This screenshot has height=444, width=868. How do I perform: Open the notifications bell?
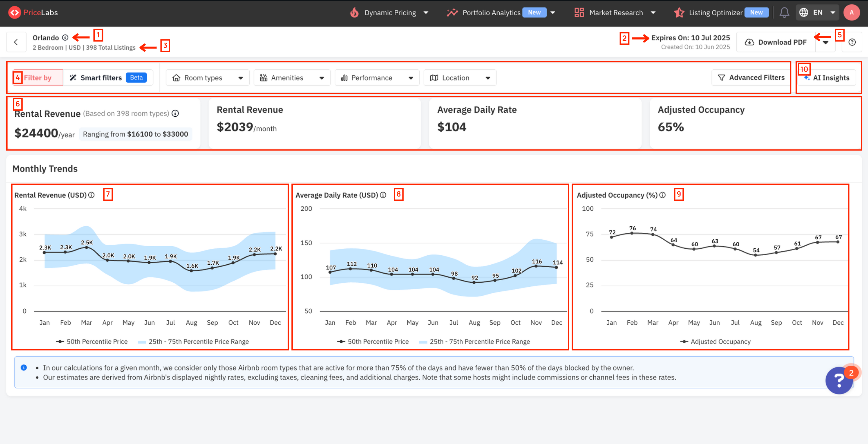(784, 12)
